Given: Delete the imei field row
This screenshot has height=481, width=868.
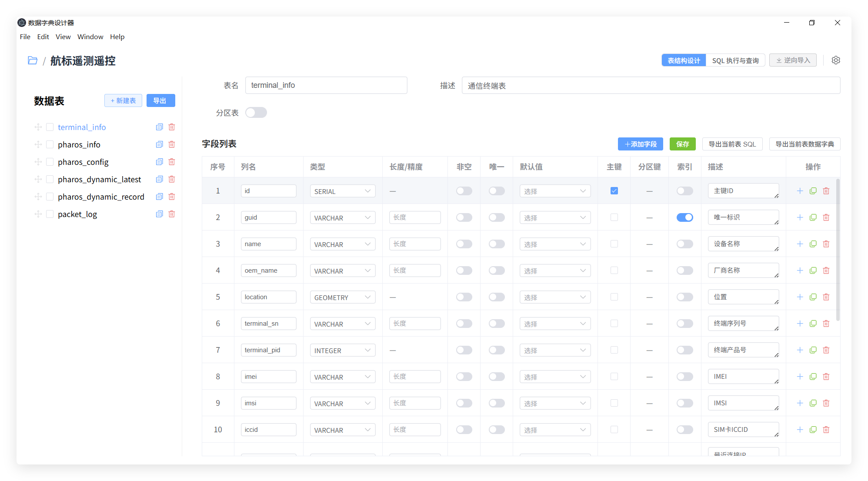Looking at the screenshot, I should (x=826, y=377).
